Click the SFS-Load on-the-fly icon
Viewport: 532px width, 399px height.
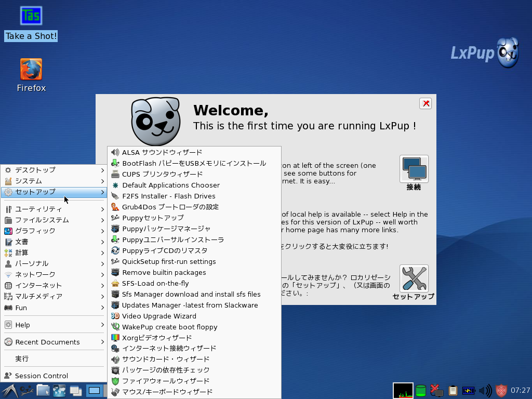pos(115,283)
